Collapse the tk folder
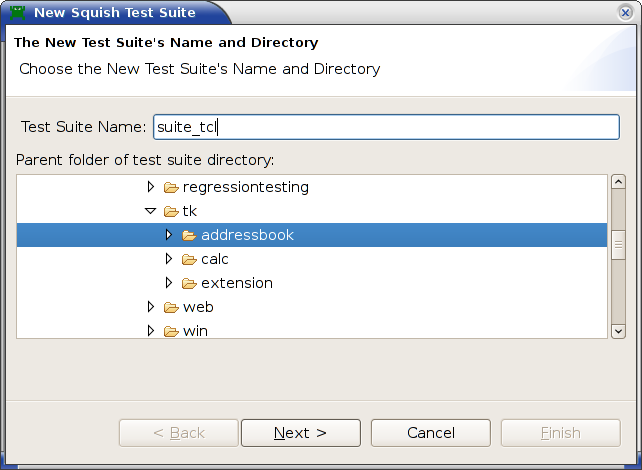Screen dimensions: 642x470 pos(151,211)
